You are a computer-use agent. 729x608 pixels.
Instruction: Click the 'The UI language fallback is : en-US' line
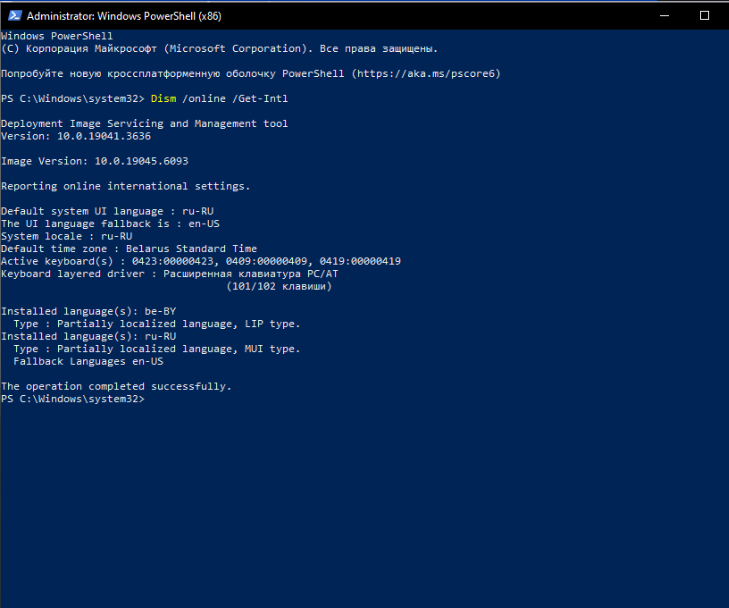pyautogui.click(x=110, y=224)
